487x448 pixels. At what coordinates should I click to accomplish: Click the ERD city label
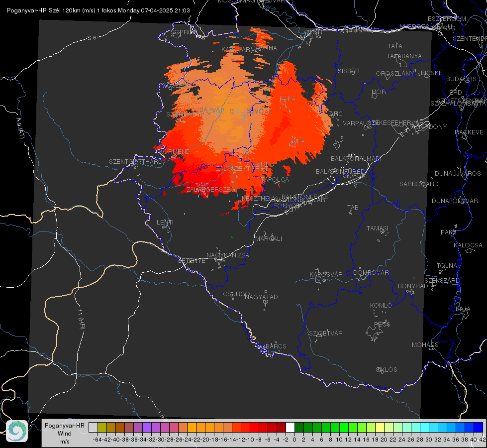[456, 93]
